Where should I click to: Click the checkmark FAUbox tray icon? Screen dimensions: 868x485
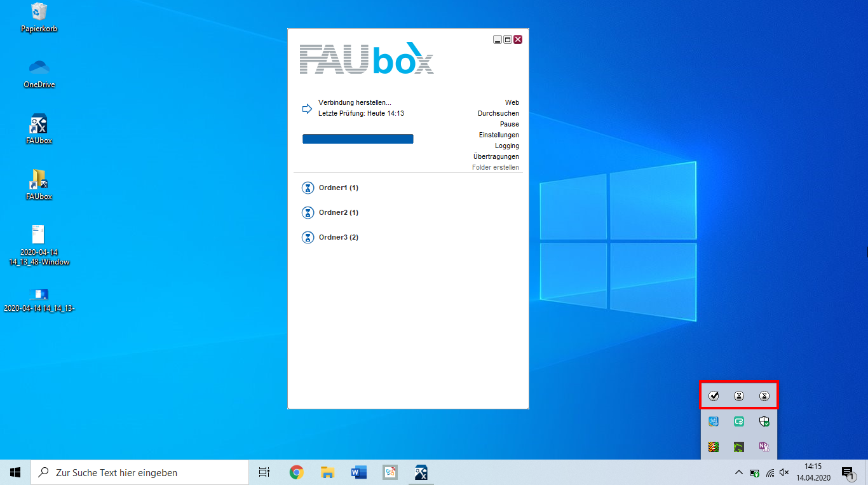(714, 396)
